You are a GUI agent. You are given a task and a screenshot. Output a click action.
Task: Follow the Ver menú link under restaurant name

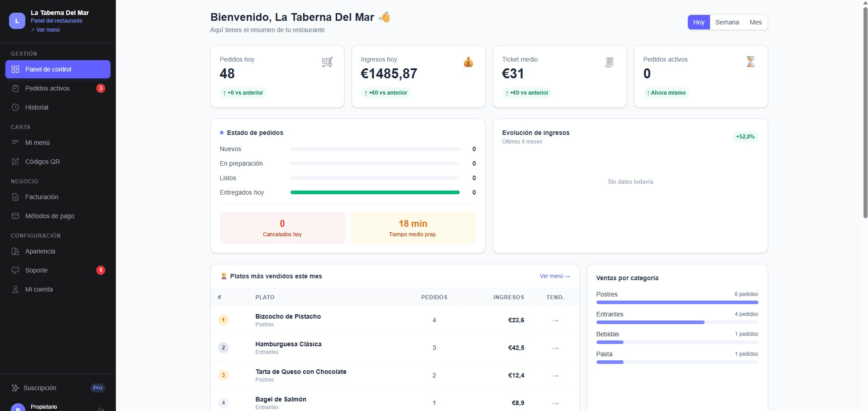[45, 30]
